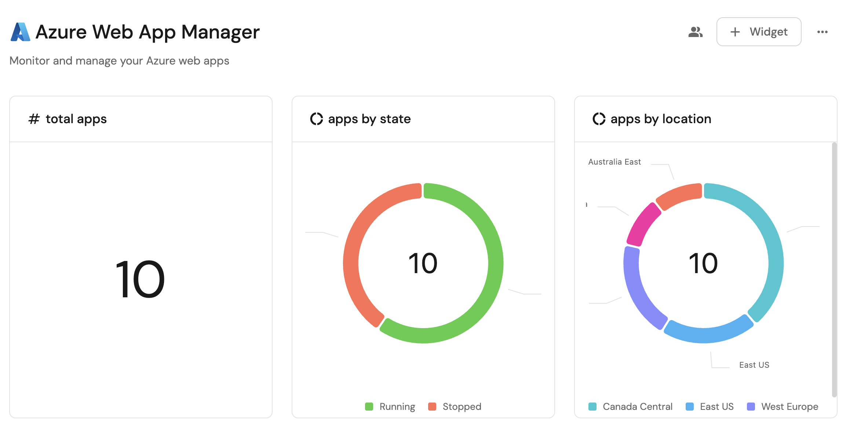
Task: Click the pink segment in location chart
Action: (x=643, y=224)
